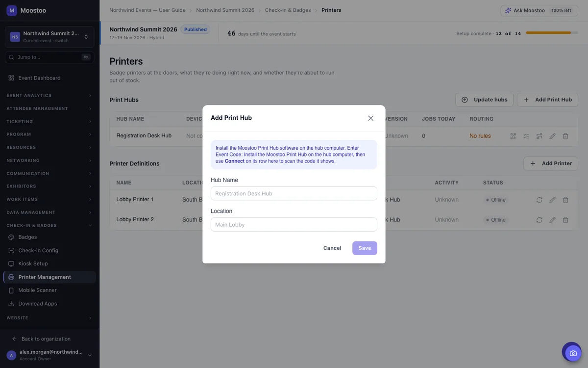Close the Add Print Hub dialog
Image resolution: width=588 pixels, height=368 pixels.
click(x=370, y=118)
